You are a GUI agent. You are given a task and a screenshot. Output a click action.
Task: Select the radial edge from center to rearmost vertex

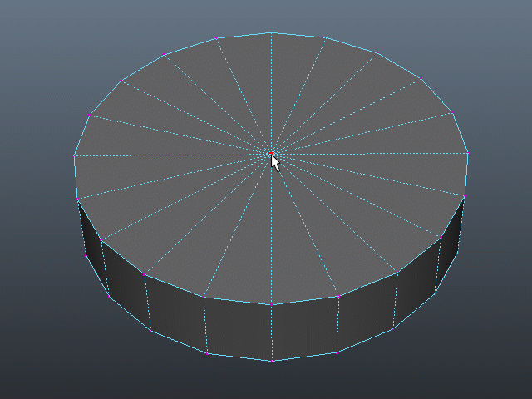tap(271, 92)
